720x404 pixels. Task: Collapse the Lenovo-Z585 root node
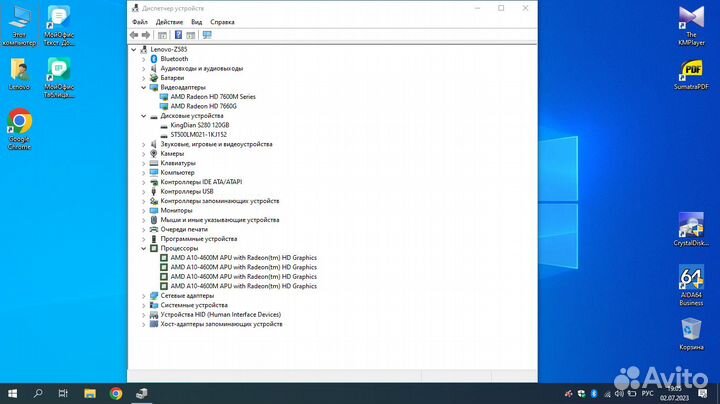pos(134,50)
